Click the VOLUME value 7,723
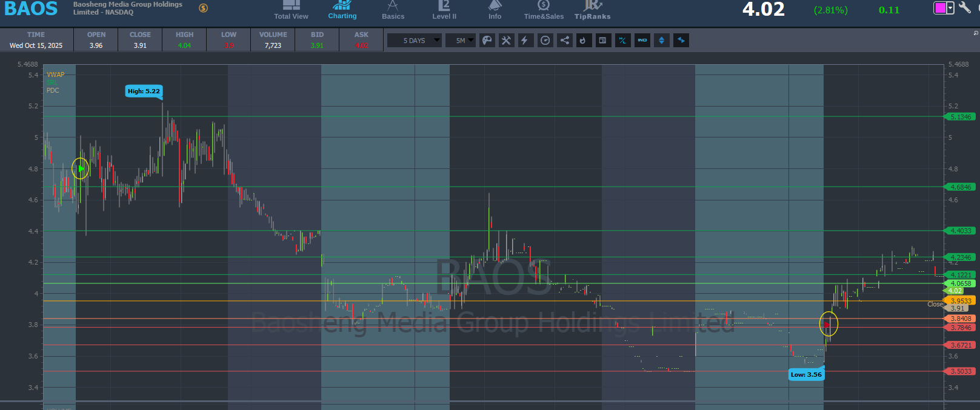The image size is (980, 410). tap(273, 45)
